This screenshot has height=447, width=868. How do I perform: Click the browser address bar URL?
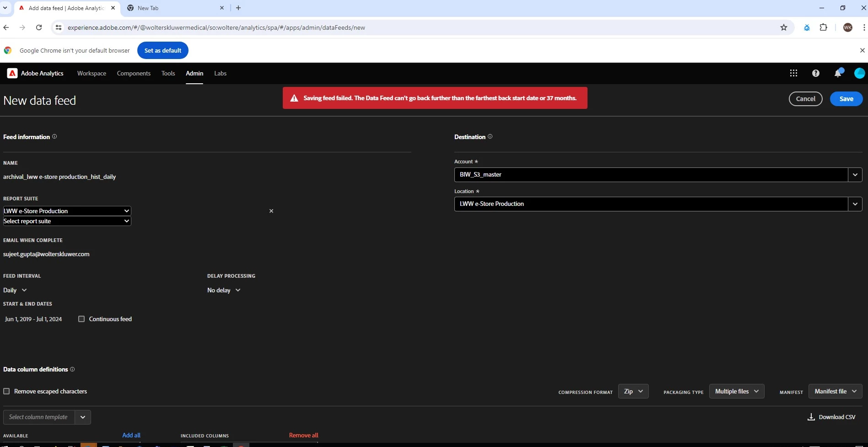[216, 27]
